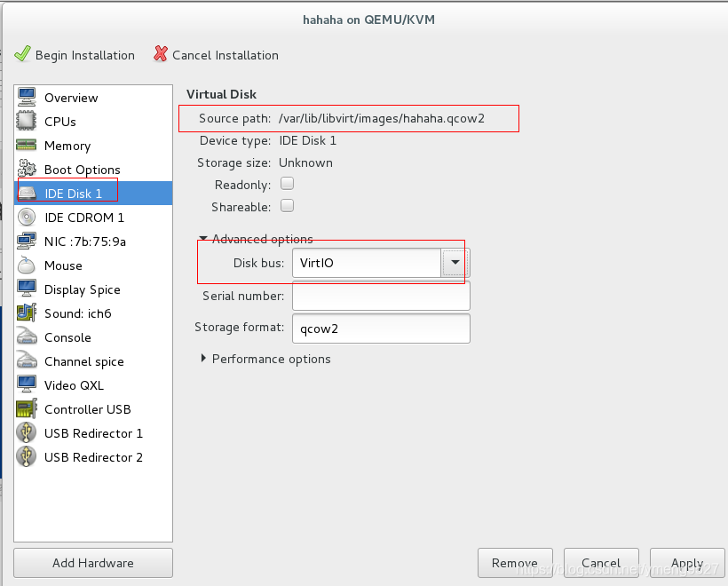Select the USB Redirector 2 icon
728x586 pixels.
(x=27, y=456)
